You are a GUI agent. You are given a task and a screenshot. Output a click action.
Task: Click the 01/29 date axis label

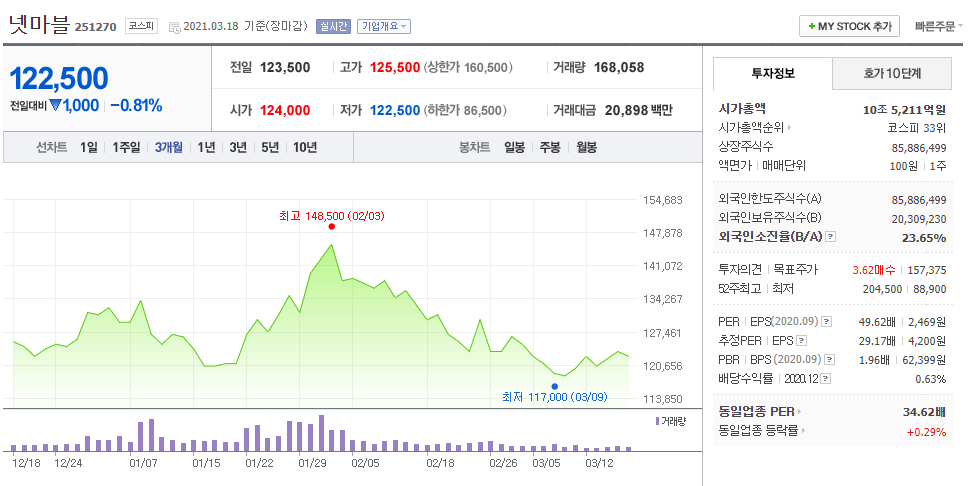312,462
